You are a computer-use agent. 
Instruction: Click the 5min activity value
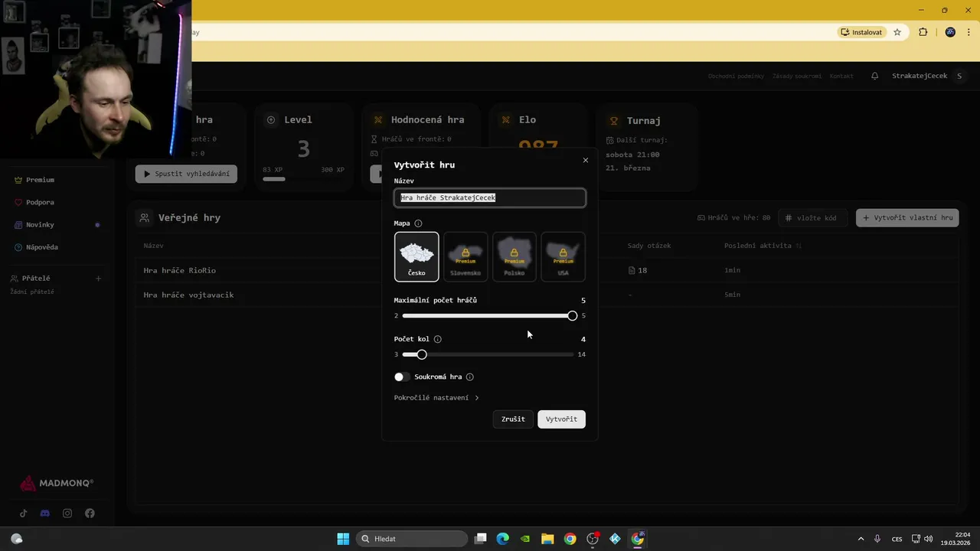tap(732, 295)
